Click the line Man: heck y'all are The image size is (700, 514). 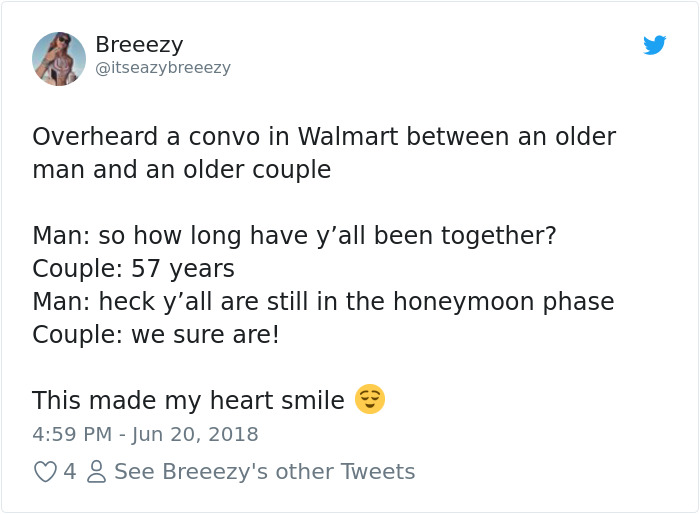[x=323, y=301]
